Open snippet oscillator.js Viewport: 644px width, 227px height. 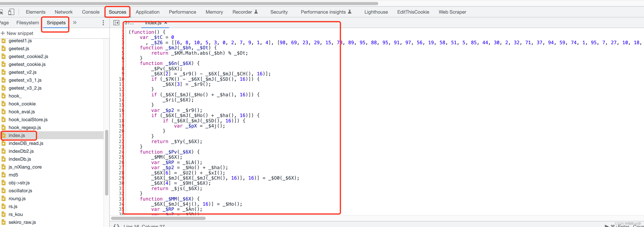pyautogui.click(x=20, y=191)
